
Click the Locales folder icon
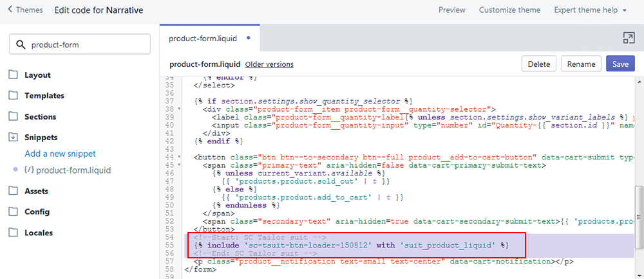[x=14, y=232]
